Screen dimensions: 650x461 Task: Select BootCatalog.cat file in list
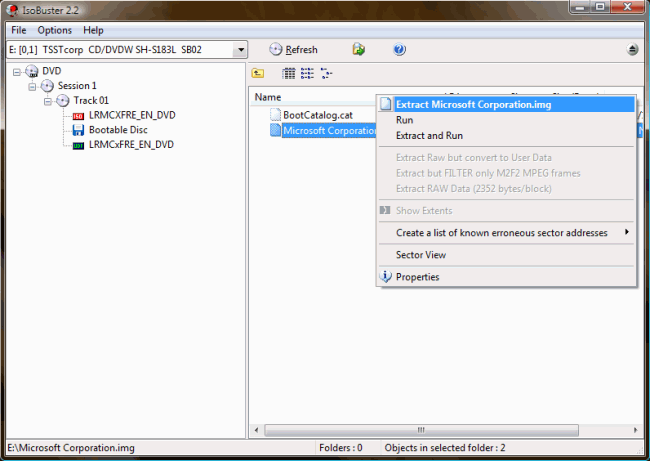317,115
